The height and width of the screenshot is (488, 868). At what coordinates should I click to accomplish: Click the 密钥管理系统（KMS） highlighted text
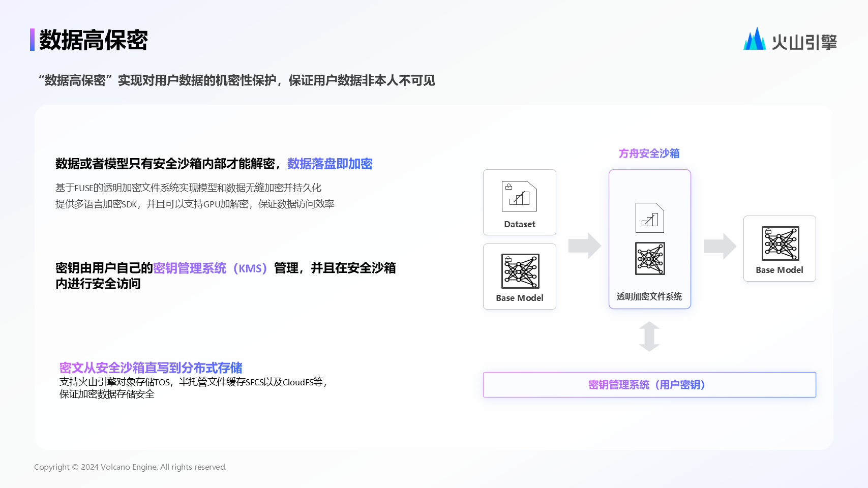click(211, 268)
